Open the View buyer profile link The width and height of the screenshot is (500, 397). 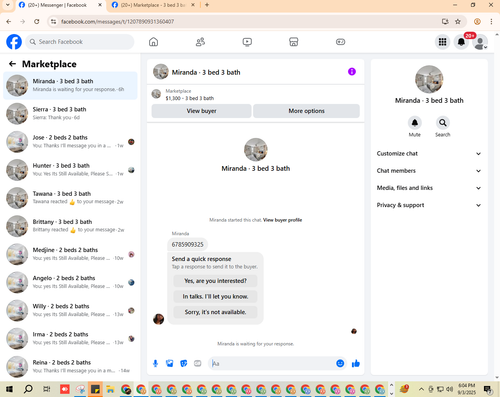pos(282,220)
